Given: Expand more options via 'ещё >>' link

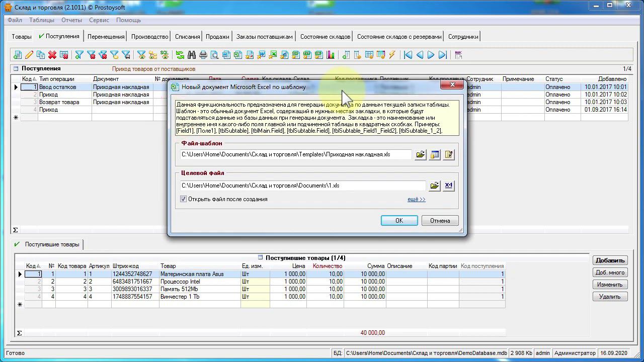Looking at the screenshot, I should [417, 199].
